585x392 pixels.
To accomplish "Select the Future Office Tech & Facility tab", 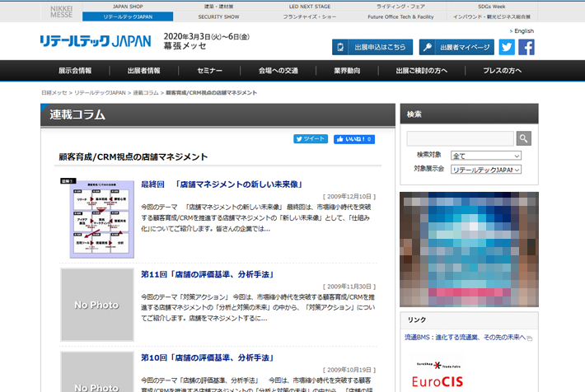I will (400, 16).
